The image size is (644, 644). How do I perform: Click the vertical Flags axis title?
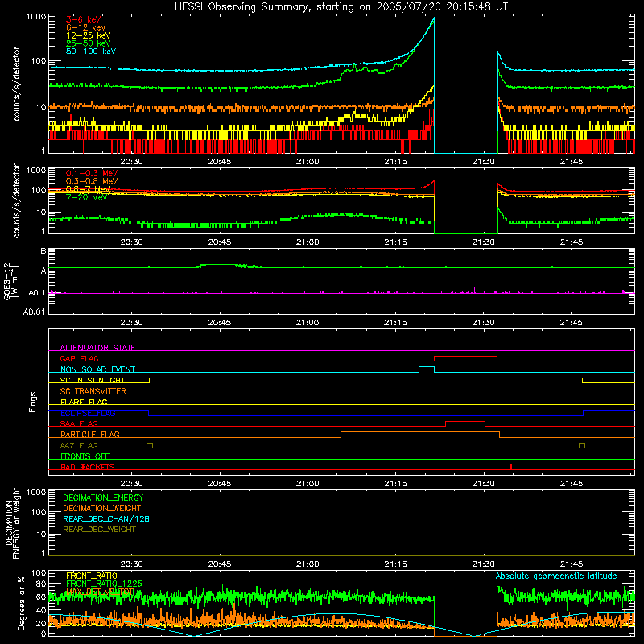[33, 402]
